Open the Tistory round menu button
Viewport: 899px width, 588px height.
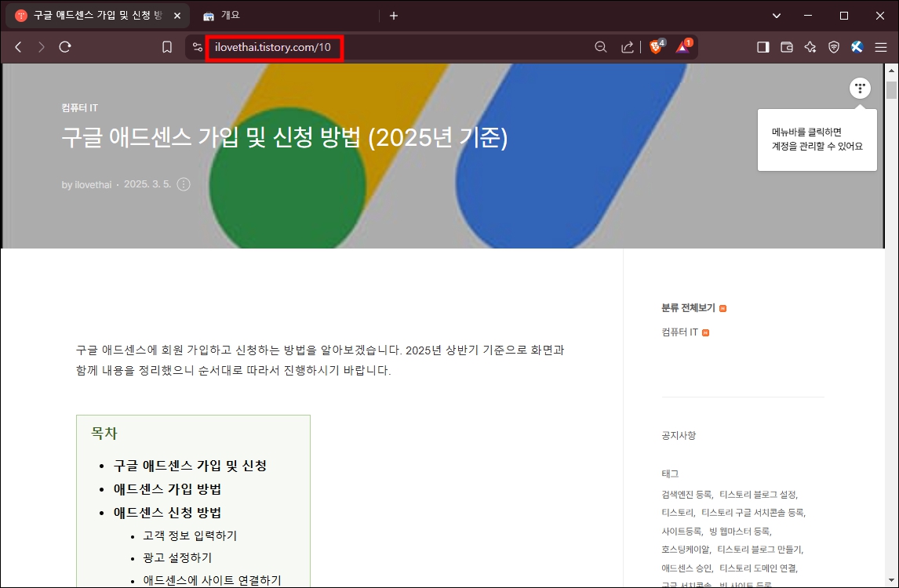860,89
